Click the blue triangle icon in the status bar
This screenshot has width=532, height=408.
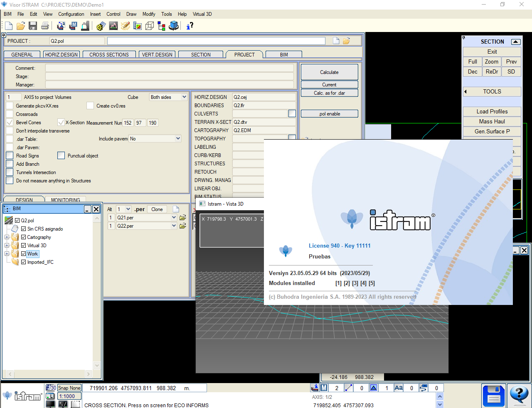tap(374, 388)
